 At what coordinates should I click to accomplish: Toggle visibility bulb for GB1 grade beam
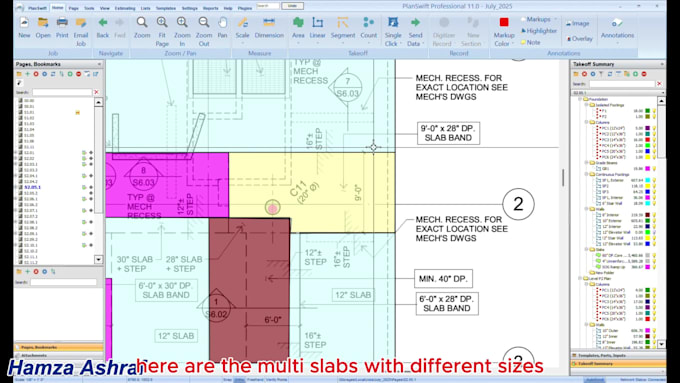pyautogui.click(x=654, y=169)
